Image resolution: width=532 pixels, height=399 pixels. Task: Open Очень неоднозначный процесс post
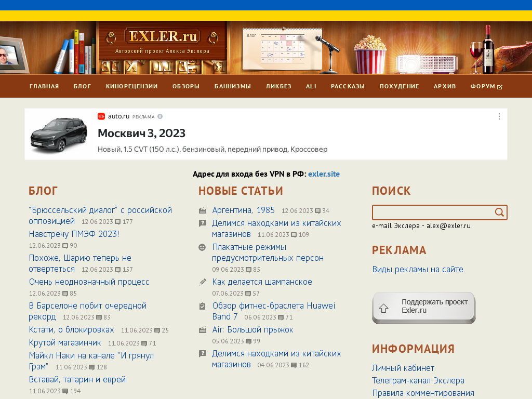point(89,282)
